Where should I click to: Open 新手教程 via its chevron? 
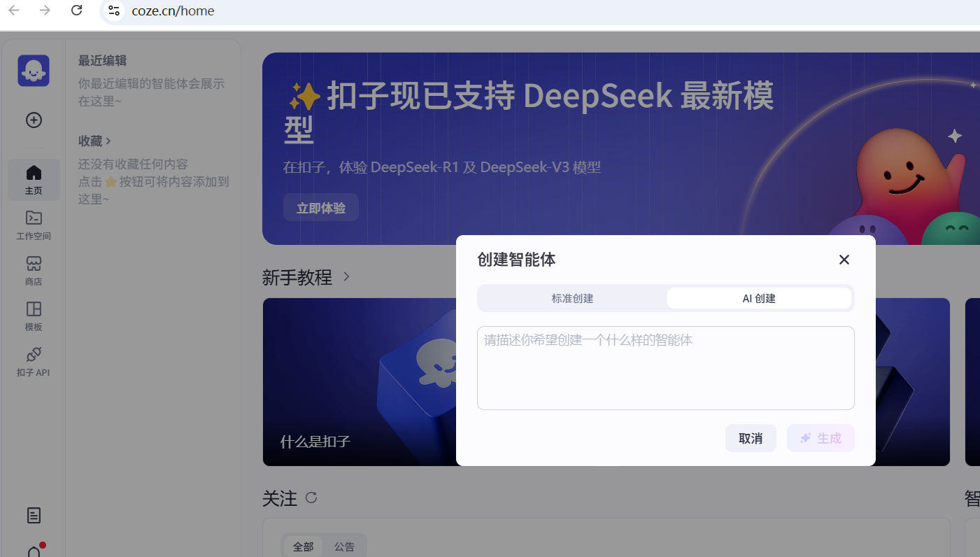(346, 277)
